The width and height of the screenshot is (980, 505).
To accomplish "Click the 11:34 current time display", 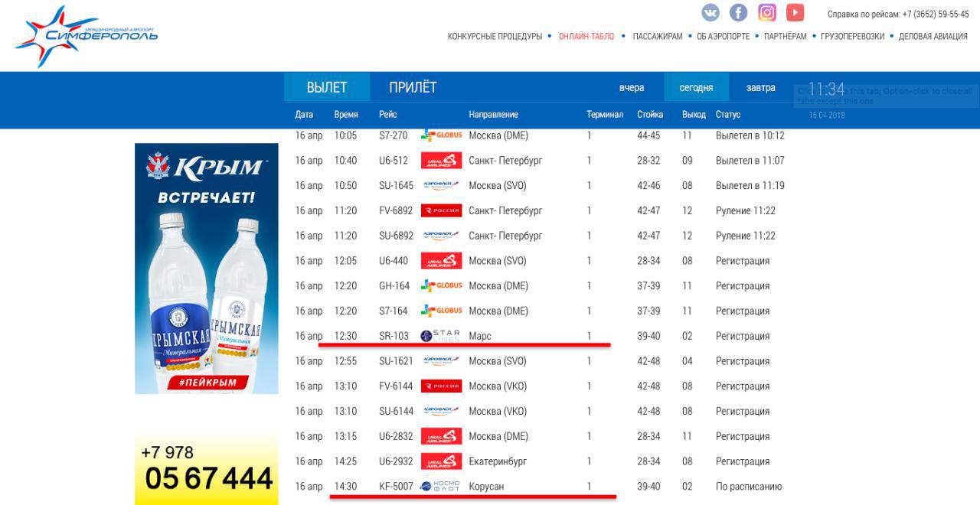I will click(x=826, y=89).
